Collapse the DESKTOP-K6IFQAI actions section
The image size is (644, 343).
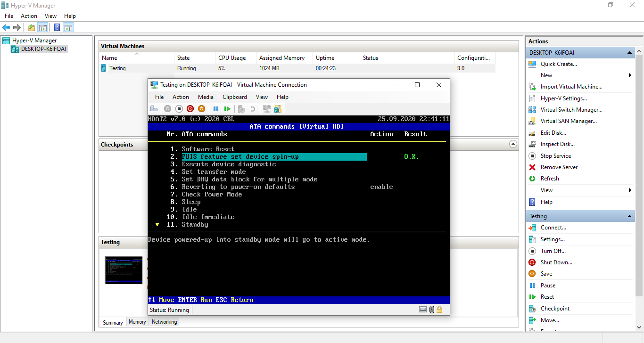[629, 53]
